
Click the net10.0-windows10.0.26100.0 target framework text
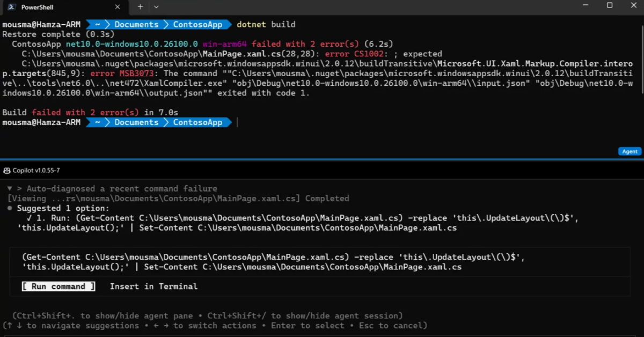(132, 44)
